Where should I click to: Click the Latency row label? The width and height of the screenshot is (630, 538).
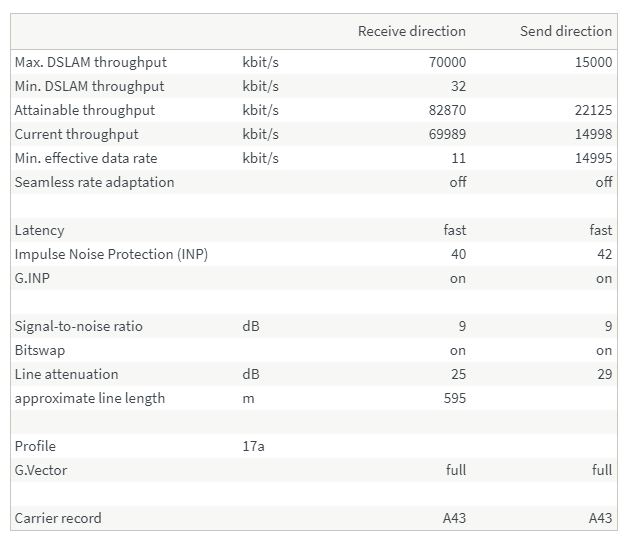[x=39, y=230]
